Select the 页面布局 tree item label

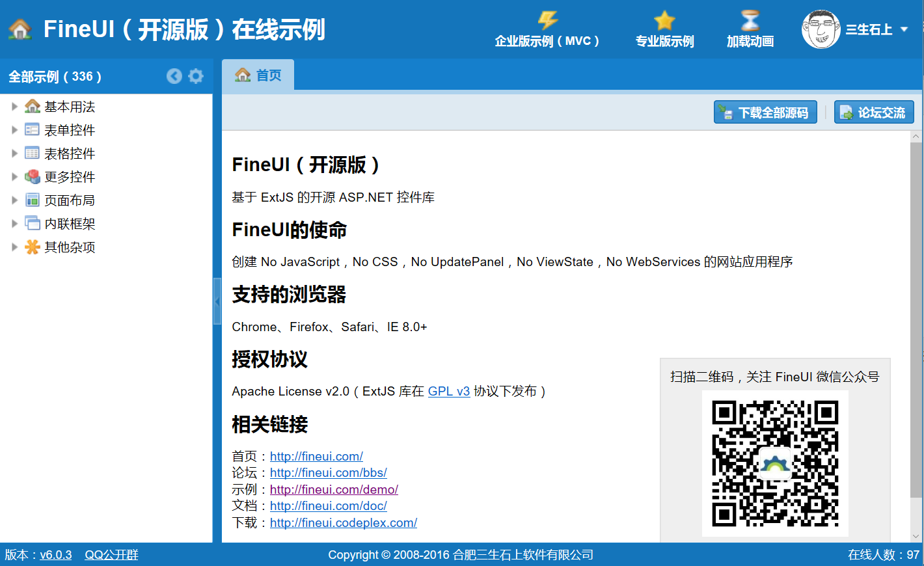tap(70, 200)
